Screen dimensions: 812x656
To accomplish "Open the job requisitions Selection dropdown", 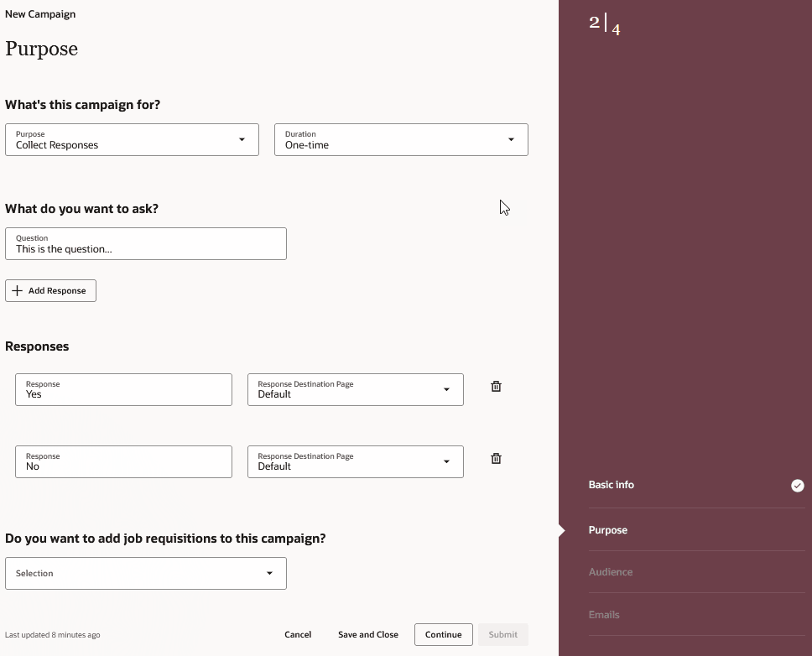I will point(145,573).
